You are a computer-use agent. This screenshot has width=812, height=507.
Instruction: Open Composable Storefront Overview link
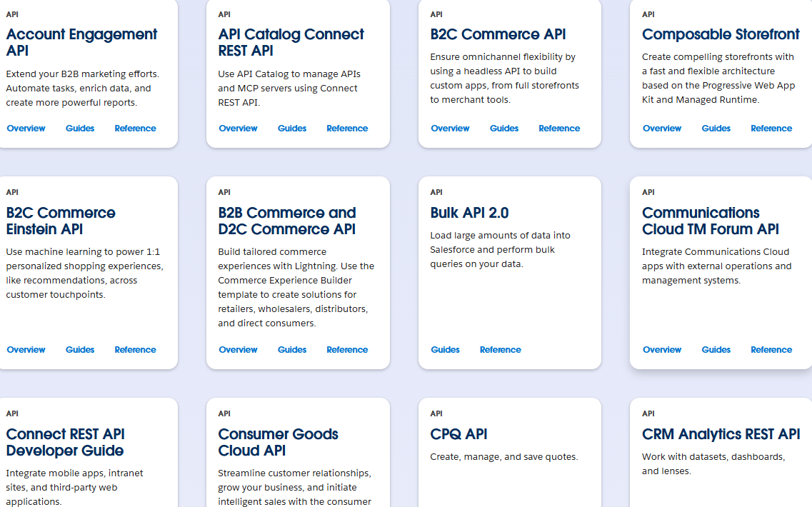662,129
